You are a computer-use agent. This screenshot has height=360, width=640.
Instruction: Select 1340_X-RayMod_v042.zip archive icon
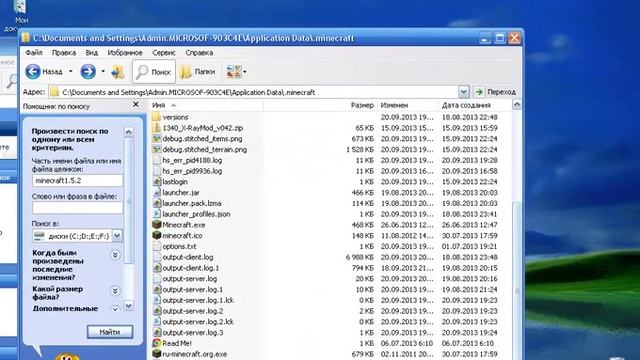pos(156,128)
